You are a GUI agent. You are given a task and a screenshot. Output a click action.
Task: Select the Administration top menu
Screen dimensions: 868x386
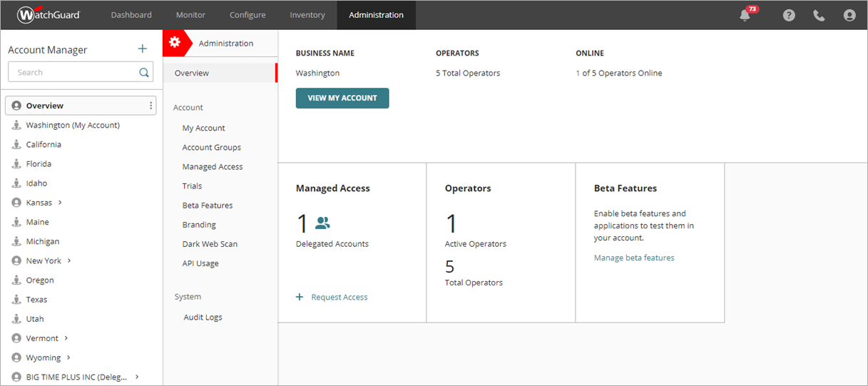click(376, 15)
